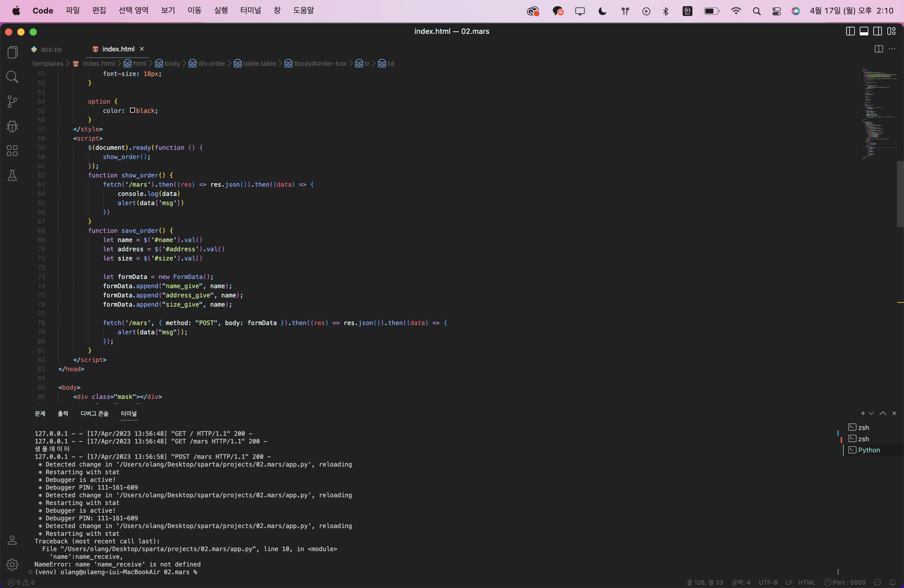Click the Korean input source icon
This screenshot has width=904, height=588.
pos(688,11)
